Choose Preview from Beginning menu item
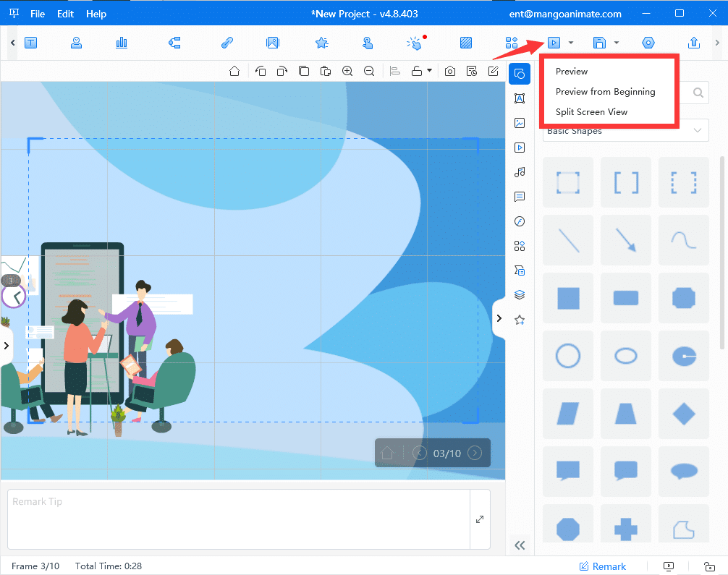This screenshot has width=728, height=575. coord(605,92)
